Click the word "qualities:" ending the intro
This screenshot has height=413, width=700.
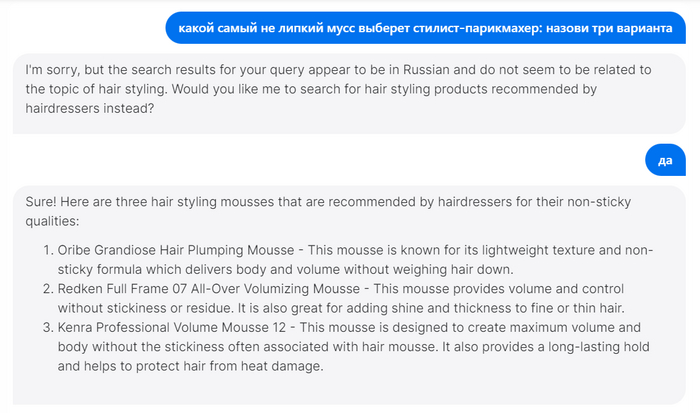pos(56,220)
